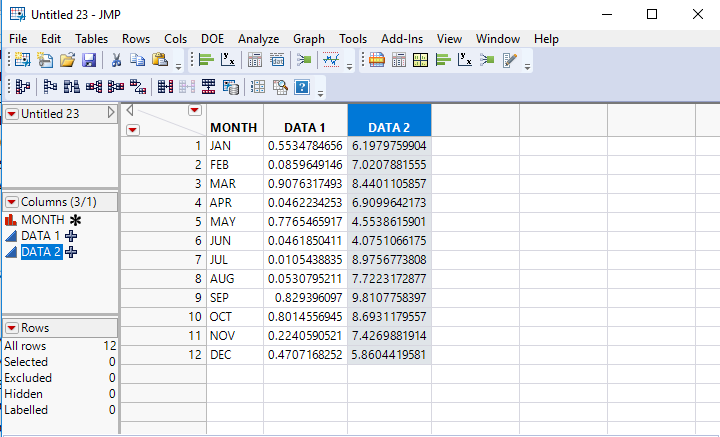
Task: Open the File menu
Action: [x=18, y=39]
